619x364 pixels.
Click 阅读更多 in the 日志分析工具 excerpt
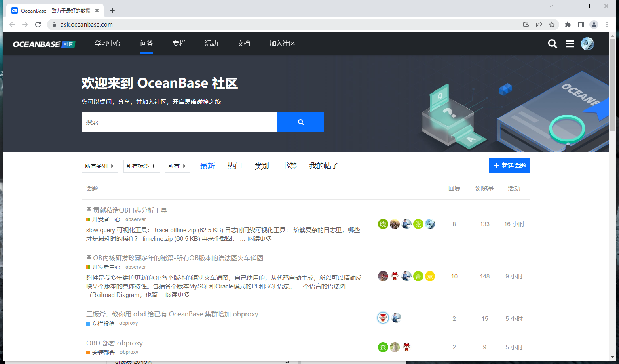pos(260,239)
